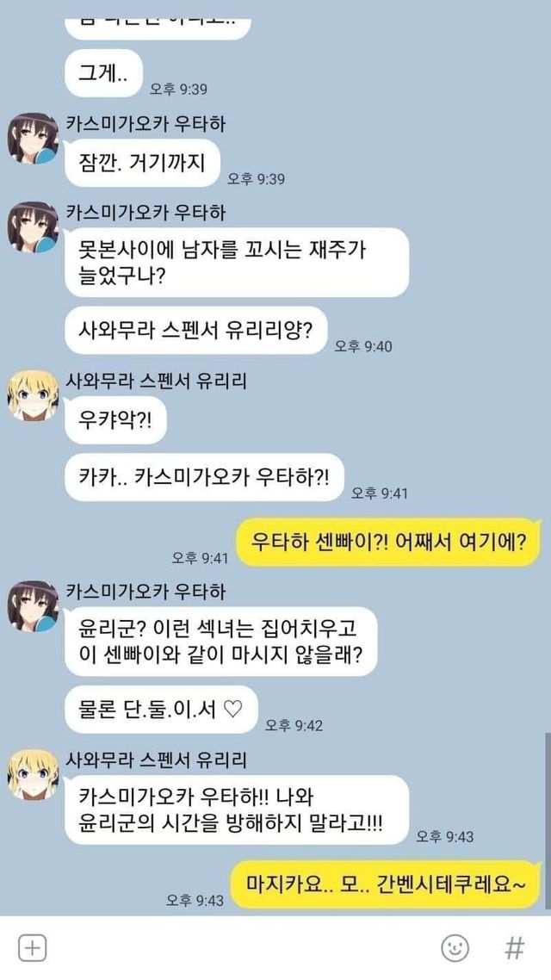Tap the hashtag search icon
Viewport: 551px width, 980px height.
[514, 948]
